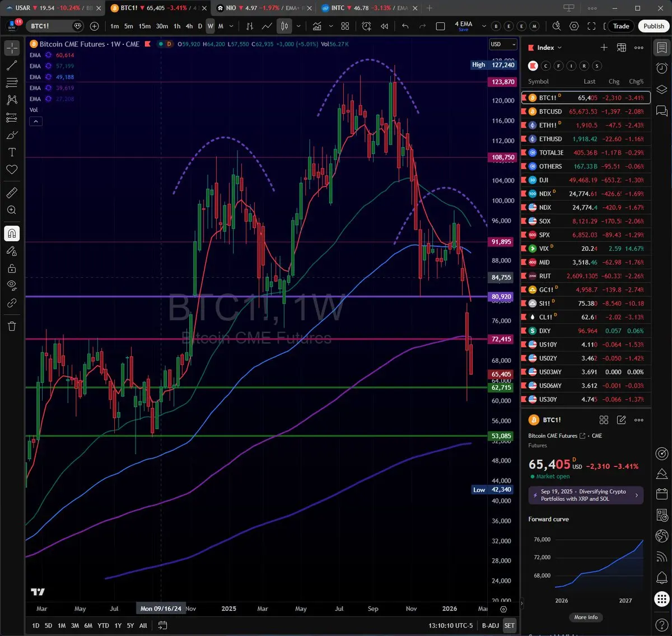Screen dimensions: 672x636
Task: Expand the 4 EMA layout dropdown arrow
Action: (x=484, y=26)
